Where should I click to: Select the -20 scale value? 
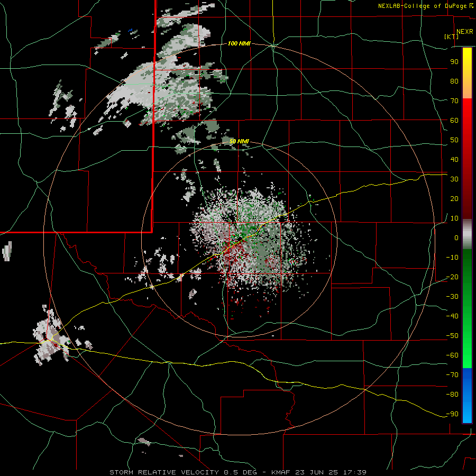(x=452, y=277)
